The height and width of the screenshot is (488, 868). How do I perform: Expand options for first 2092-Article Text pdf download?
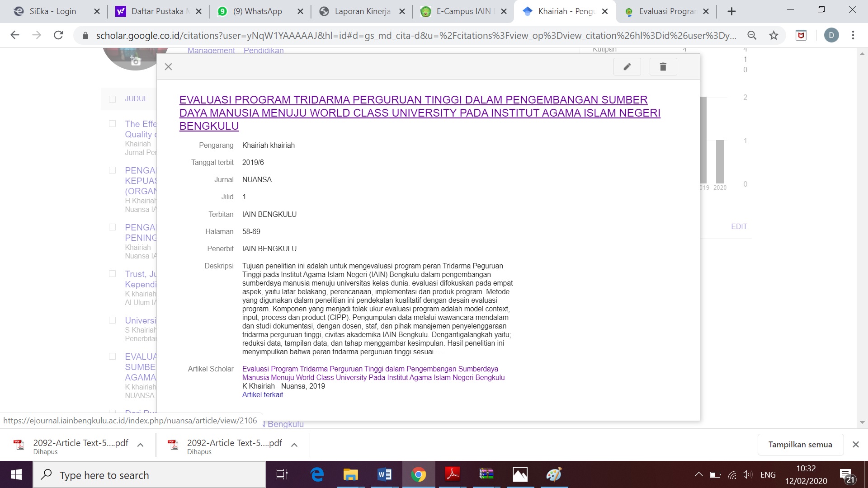(x=141, y=445)
